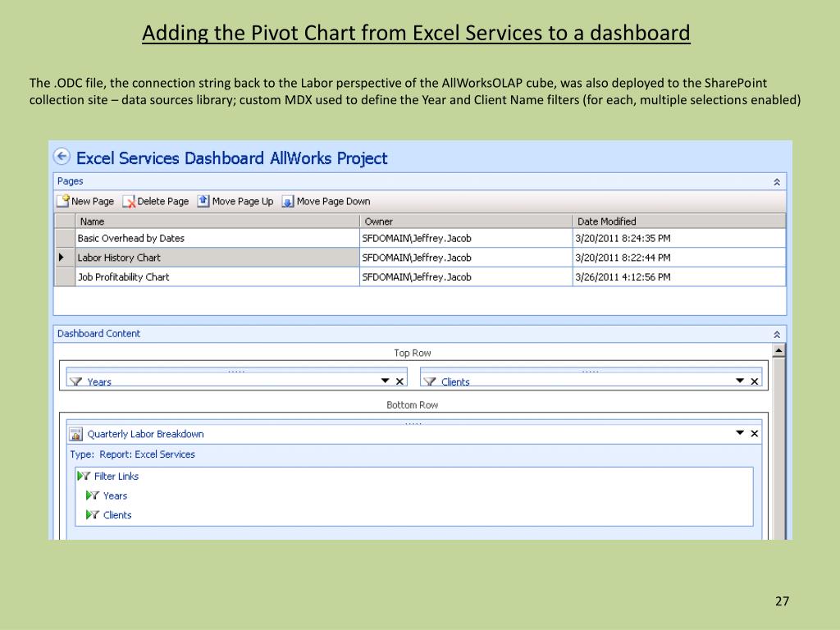This screenshot has width=840, height=630.
Task: Click the Delete Page icon
Action: pos(129,202)
